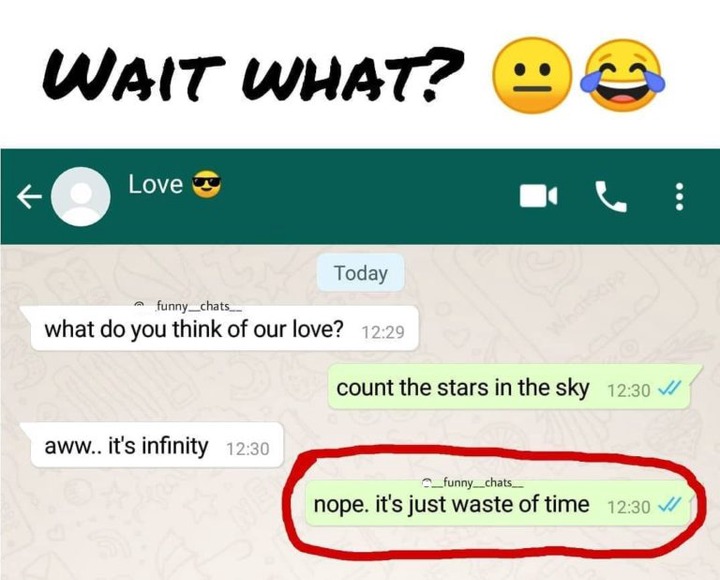This screenshot has height=580, width=720.
Task: Start a video call with Love
Action: [539, 196]
